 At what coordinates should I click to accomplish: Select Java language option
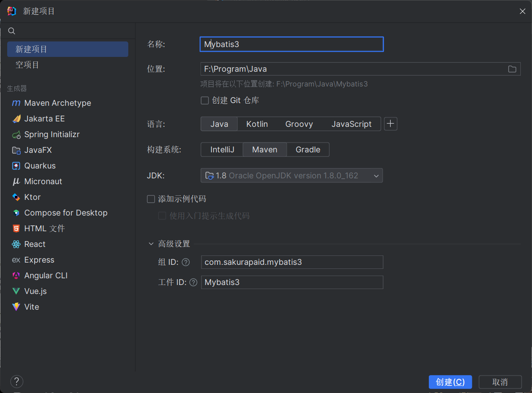(219, 124)
